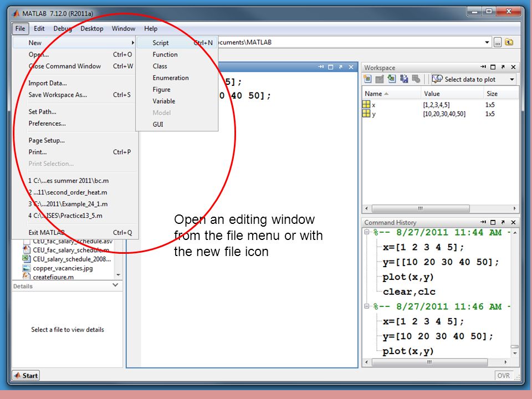Click the Import Data icon in Workspace toolbar
The width and height of the screenshot is (532, 399).
point(392,79)
